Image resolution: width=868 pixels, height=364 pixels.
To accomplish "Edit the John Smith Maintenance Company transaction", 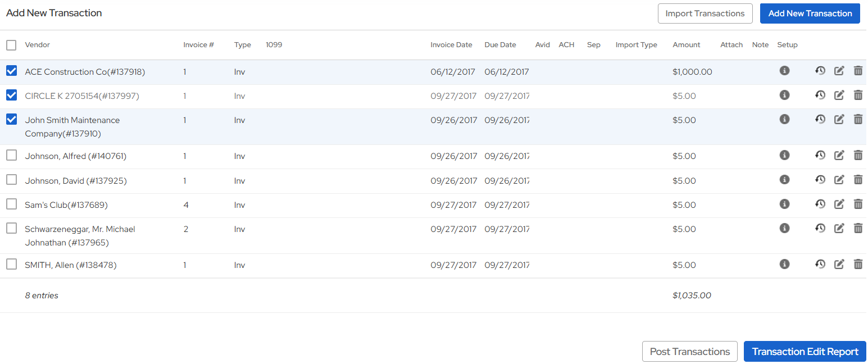I will (839, 119).
